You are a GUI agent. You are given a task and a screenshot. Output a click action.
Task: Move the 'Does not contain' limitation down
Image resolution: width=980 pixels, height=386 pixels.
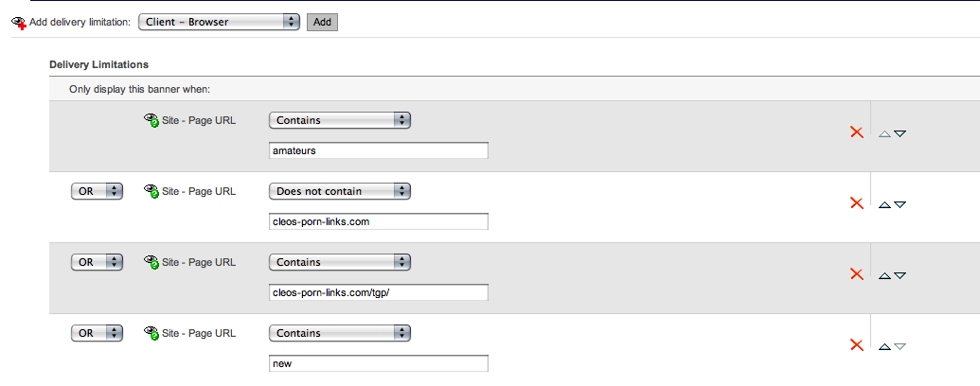(x=900, y=204)
